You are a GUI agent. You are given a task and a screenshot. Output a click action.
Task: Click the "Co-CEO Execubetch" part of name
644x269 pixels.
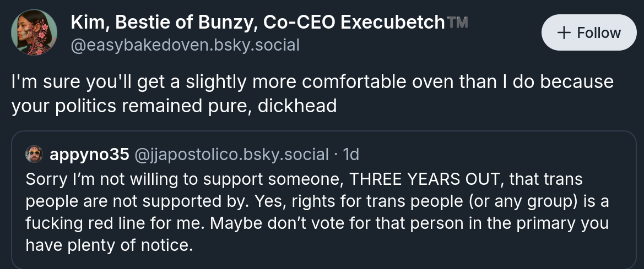[354, 22]
